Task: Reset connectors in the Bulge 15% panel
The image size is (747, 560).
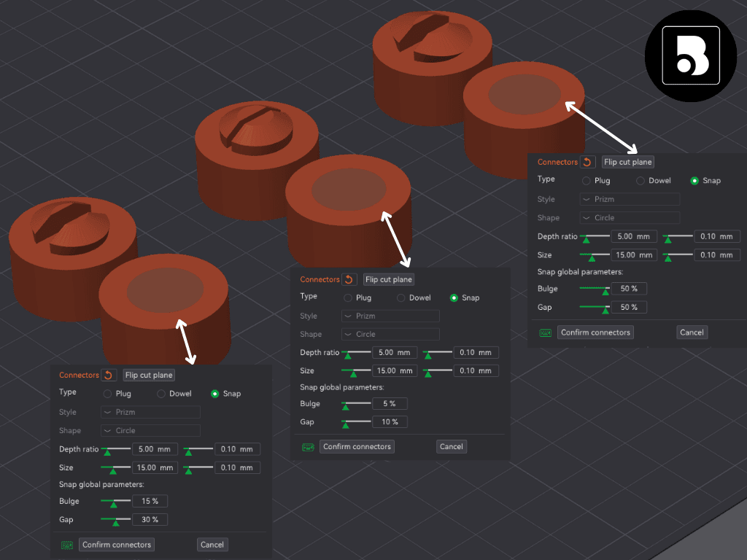Action: 109,376
